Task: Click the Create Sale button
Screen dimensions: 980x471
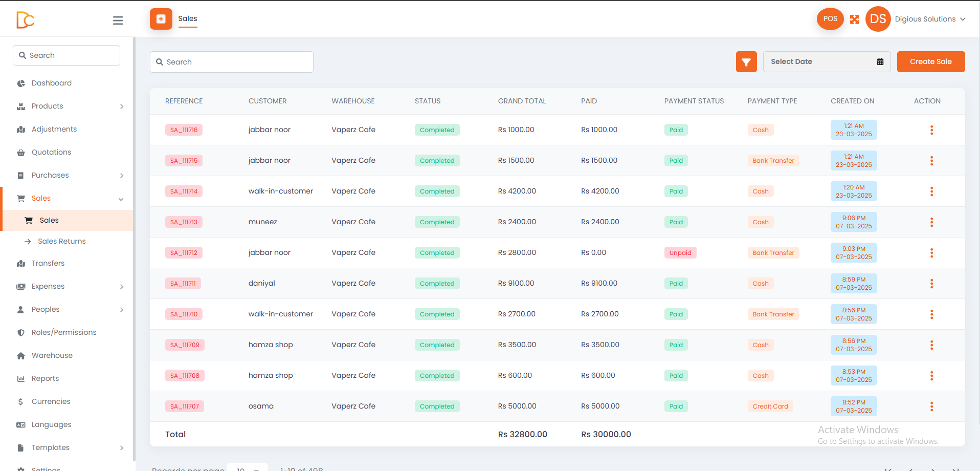Action: (x=931, y=61)
